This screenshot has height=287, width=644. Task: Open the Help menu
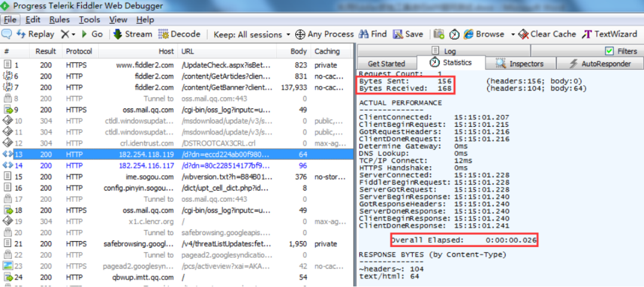145,20
